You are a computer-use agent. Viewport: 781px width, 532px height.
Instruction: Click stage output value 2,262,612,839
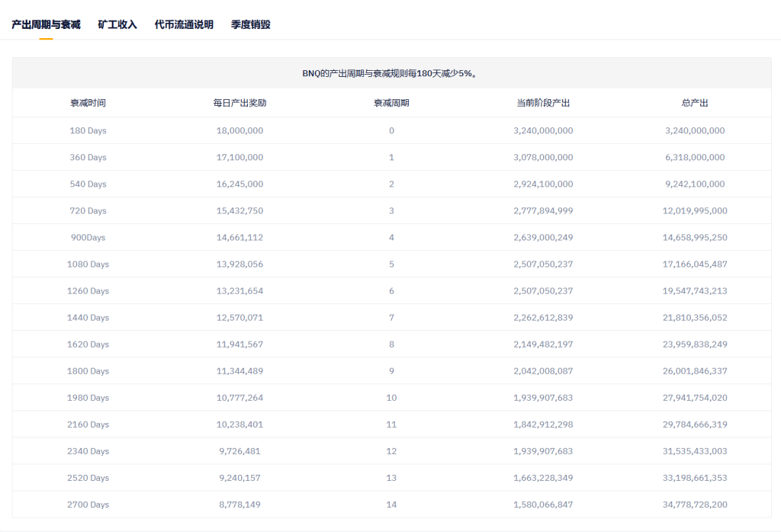tap(543, 318)
